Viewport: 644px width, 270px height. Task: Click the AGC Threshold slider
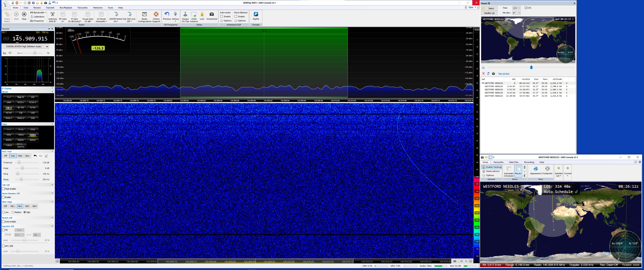pyautogui.click(x=19, y=163)
